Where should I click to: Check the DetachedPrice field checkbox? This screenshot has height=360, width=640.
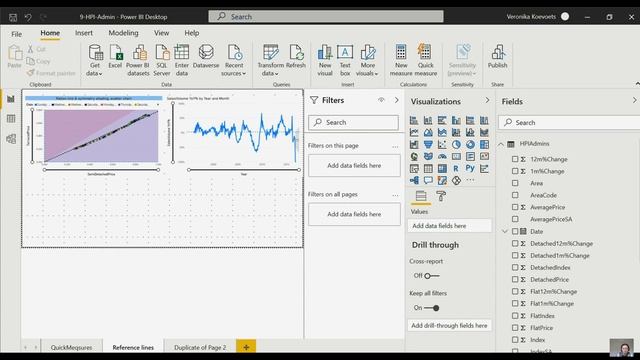[x=515, y=280]
